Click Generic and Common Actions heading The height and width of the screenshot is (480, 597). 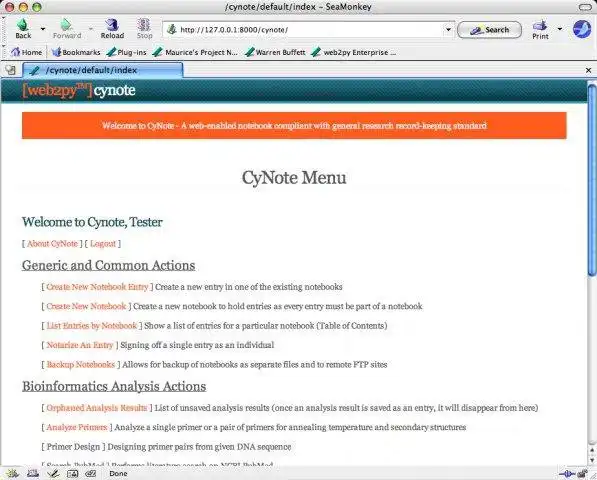pyautogui.click(x=109, y=265)
